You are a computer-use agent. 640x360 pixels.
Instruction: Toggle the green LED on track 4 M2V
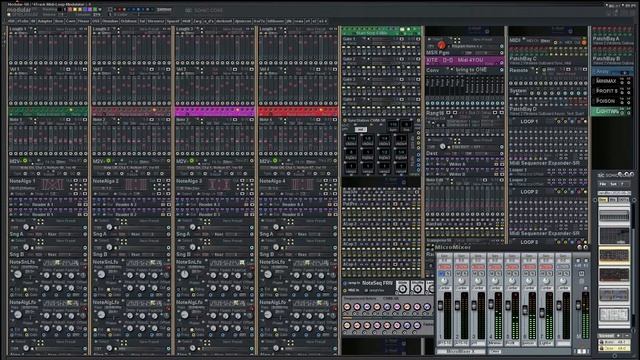[275, 161]
